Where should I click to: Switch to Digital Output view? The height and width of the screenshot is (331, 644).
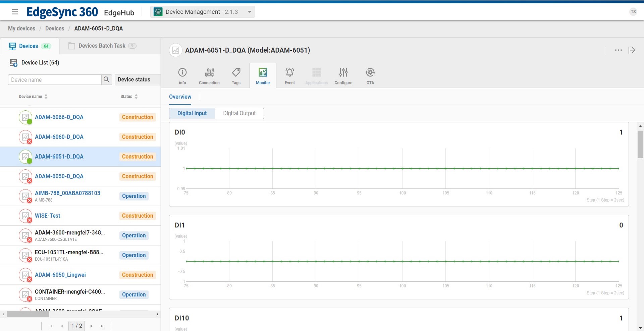tap(239, 113)
